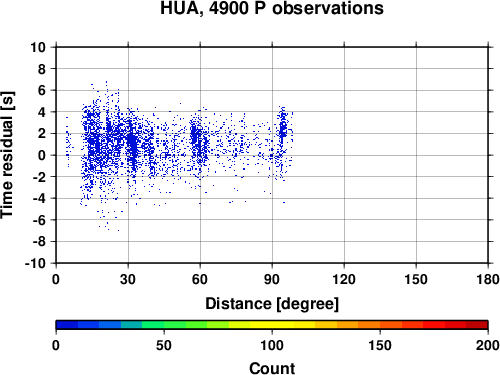
Task: Click the y-axis tick label "-8"
Action: tap(40, 242)
